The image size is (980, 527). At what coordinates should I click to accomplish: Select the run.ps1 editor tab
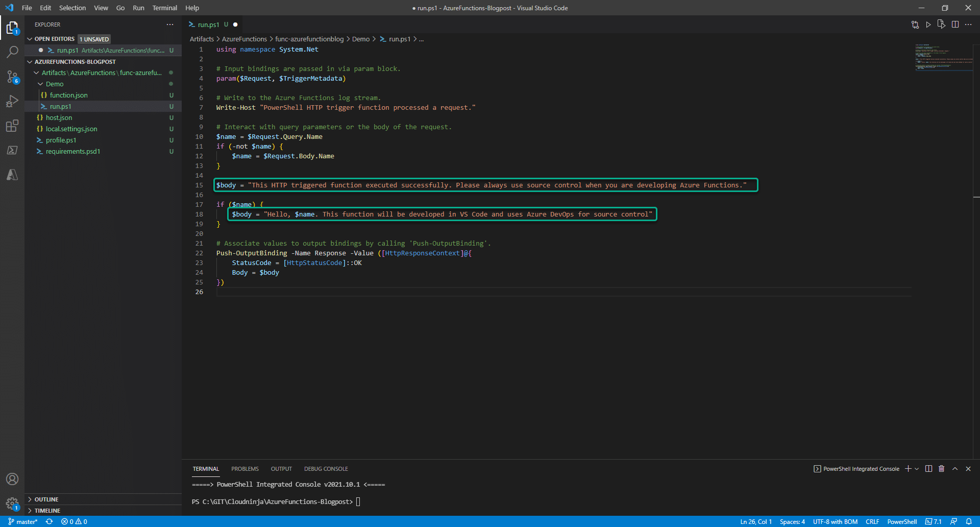pyautogui.click(x=213, y=25)
